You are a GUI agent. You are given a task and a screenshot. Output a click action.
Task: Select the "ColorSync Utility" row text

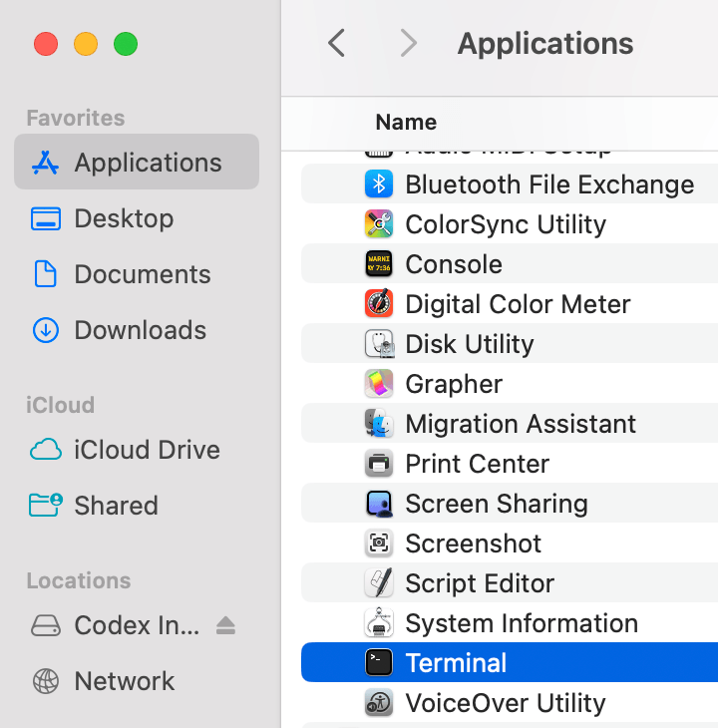(506, 224)
